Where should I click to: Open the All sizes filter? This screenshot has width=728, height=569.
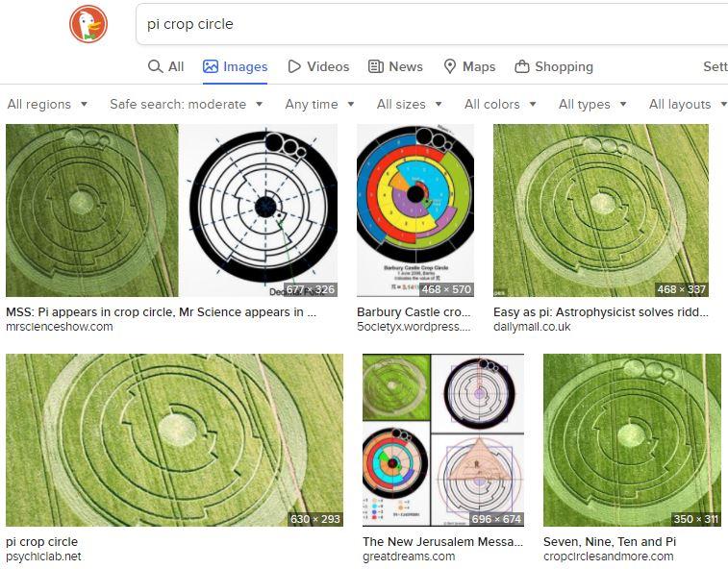tap(409, 104)
